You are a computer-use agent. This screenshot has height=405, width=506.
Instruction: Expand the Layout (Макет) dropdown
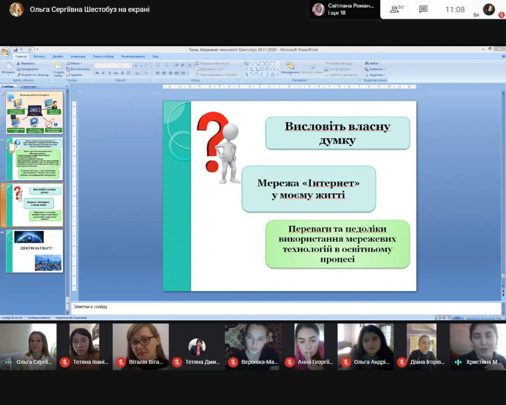(x=74, y=63)
